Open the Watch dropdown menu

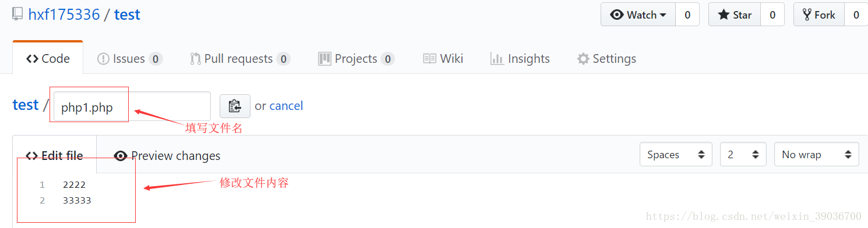(x=638, y=15)
